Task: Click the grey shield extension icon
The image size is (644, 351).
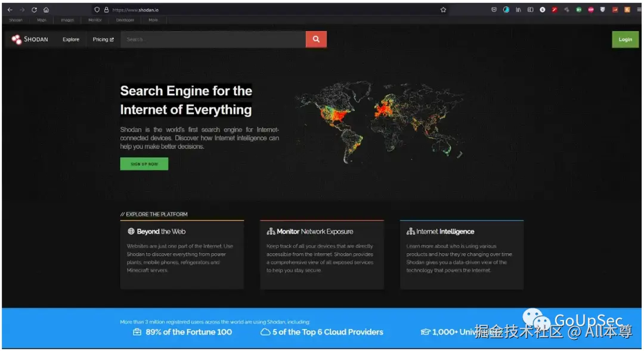Action: 602,10
